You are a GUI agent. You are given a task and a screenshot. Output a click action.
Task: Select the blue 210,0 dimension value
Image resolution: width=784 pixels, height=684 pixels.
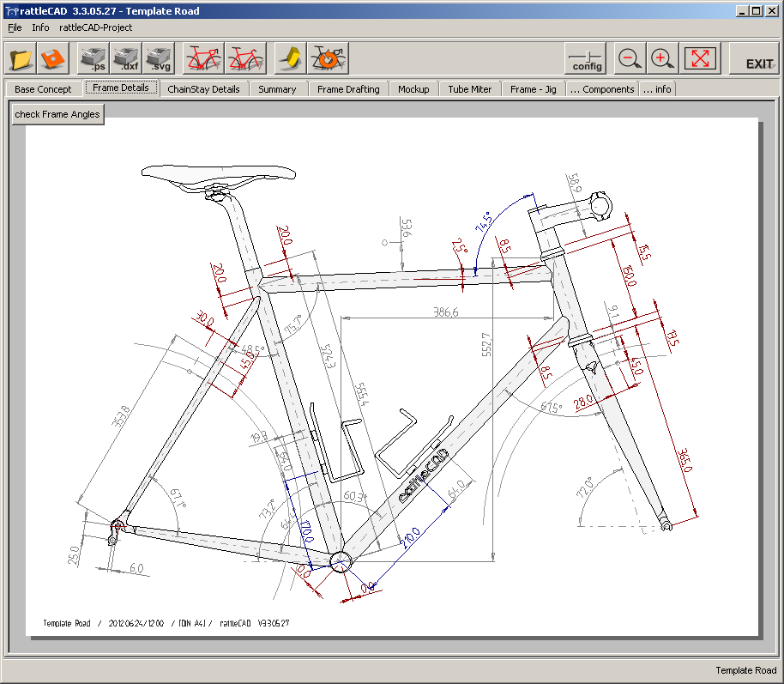[410, 537]
